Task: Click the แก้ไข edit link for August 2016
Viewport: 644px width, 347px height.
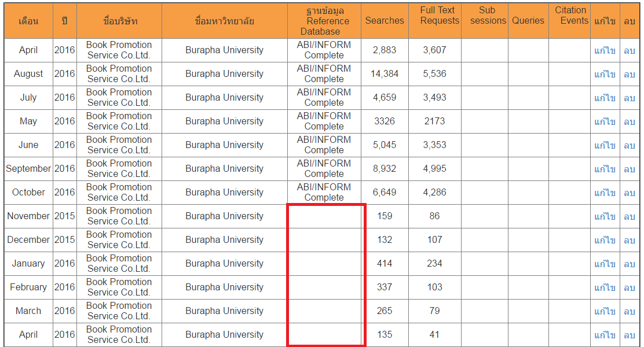Action: point(605,74)
